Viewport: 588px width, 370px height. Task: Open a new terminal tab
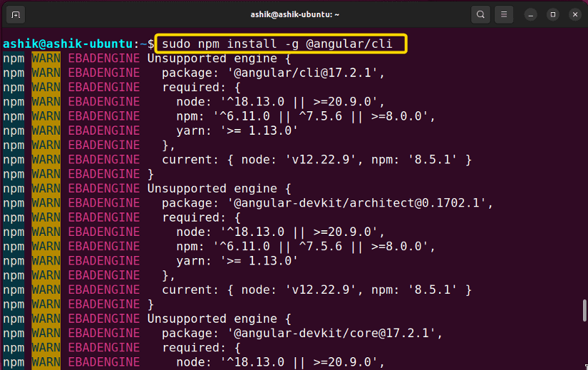tap(16, 15)
